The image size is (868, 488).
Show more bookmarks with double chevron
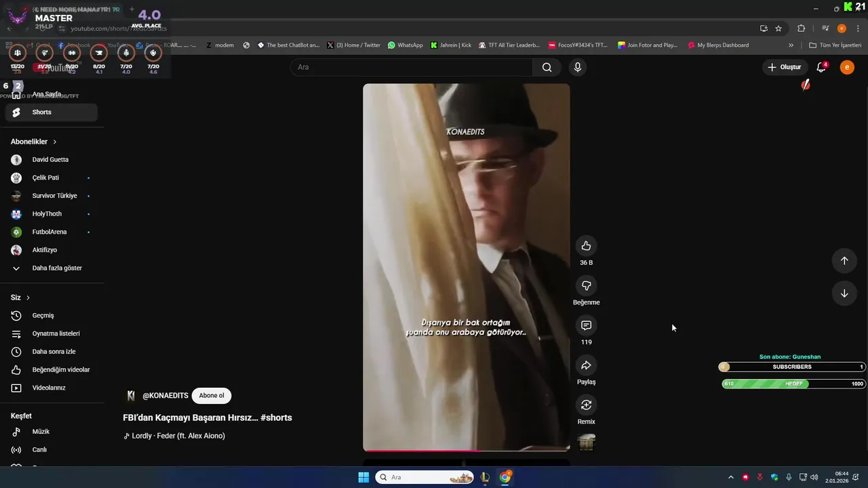click(791, 45)
